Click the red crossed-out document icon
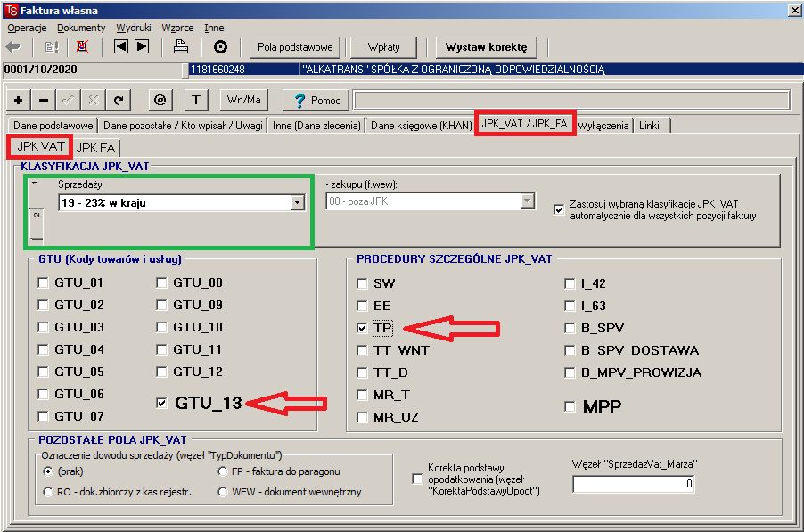The image size is (804, 532). tap(82, 47)
